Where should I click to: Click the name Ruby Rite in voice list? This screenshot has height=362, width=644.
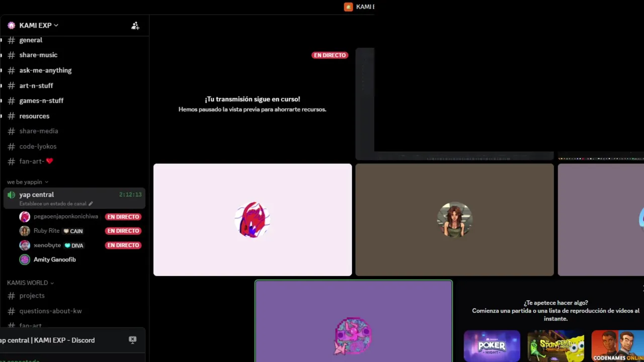click(46, 231)
